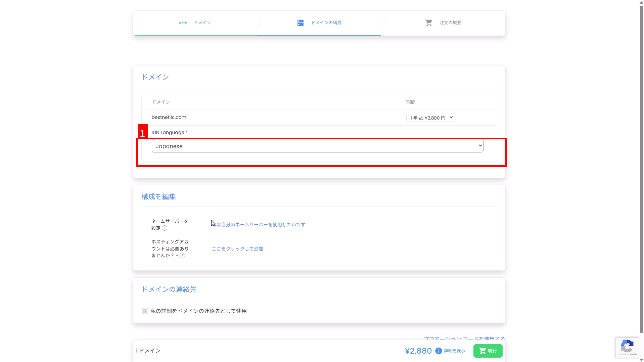
Task: Click the promotion code link
Action: click(464, 338)
